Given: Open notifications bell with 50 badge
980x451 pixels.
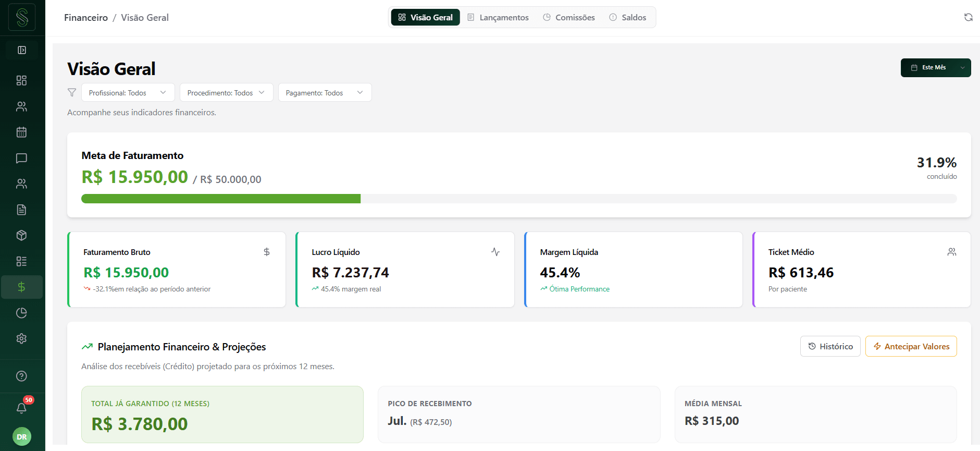Looking at the screenshot, I should coord(21,408).
